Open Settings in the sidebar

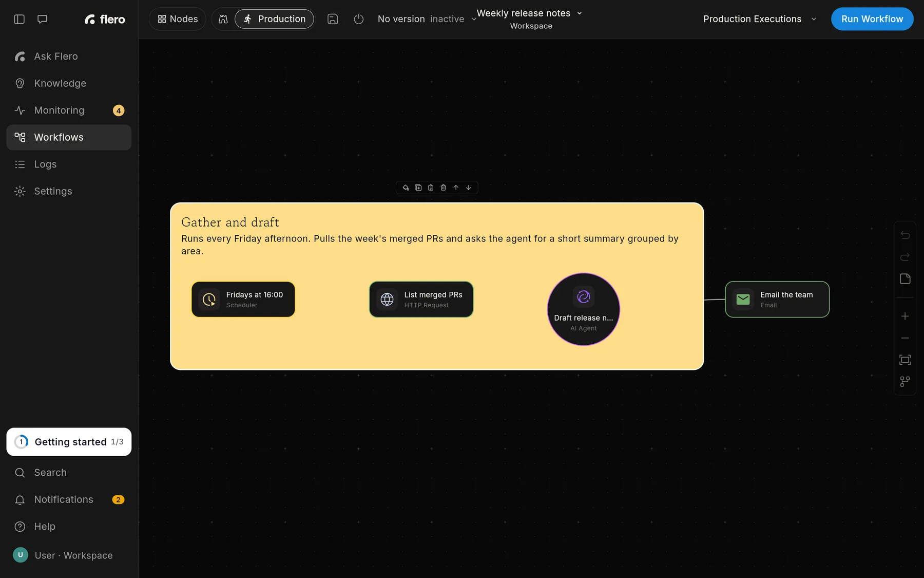(x=69, y=191)
